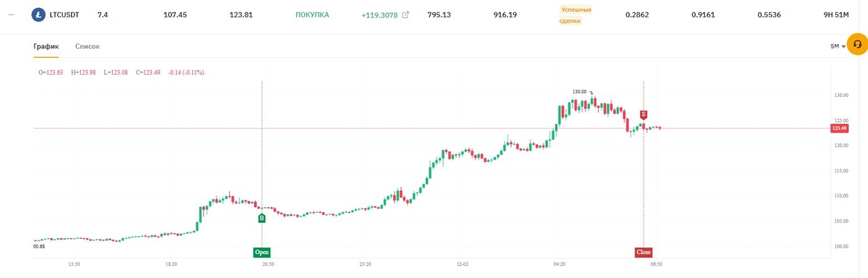Click the 9H 51M duration value
Viewport: 868px width, 278px height.
pos(836,15)
